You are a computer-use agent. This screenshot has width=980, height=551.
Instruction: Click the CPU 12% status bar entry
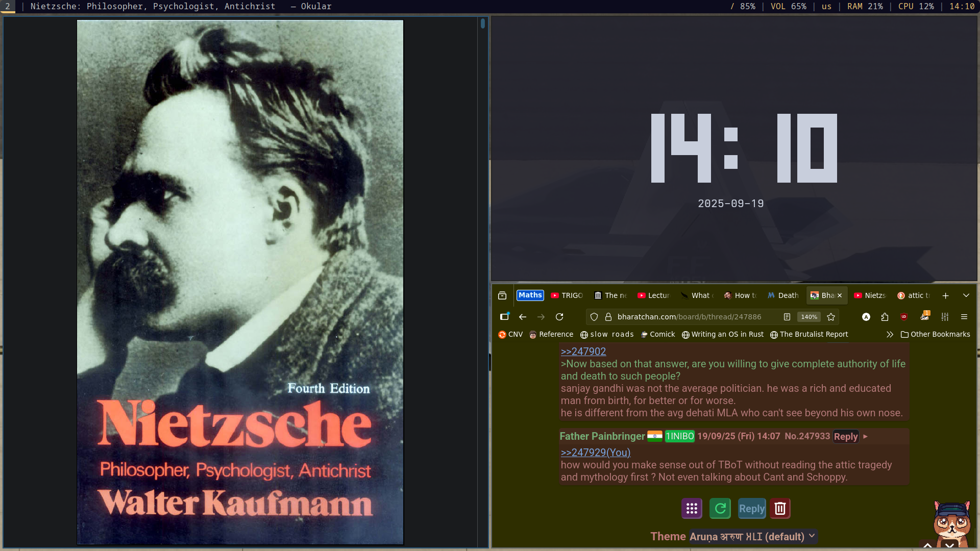(x=916, y=6)
